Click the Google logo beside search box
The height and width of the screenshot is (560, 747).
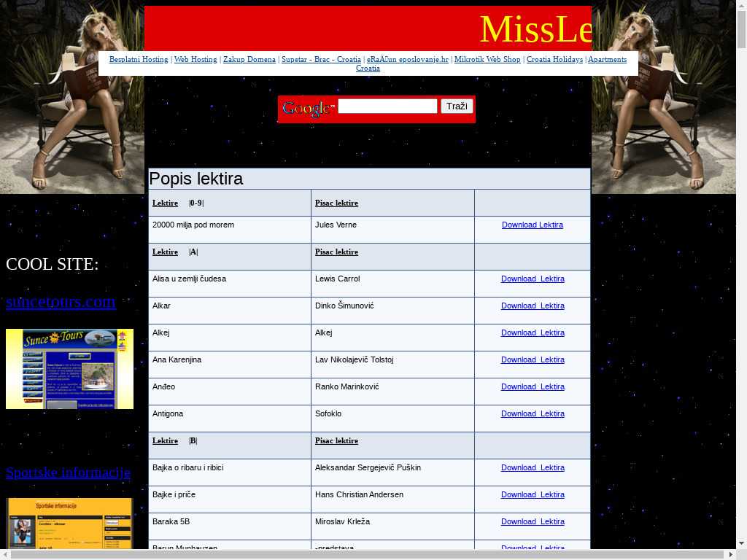tap(307, 109)
